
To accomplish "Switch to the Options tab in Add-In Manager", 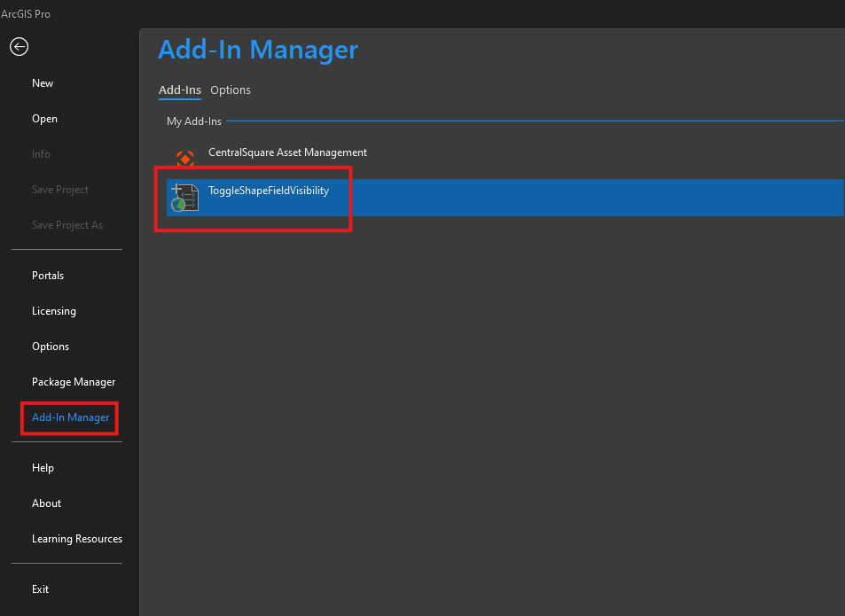I will coord(231,90).
